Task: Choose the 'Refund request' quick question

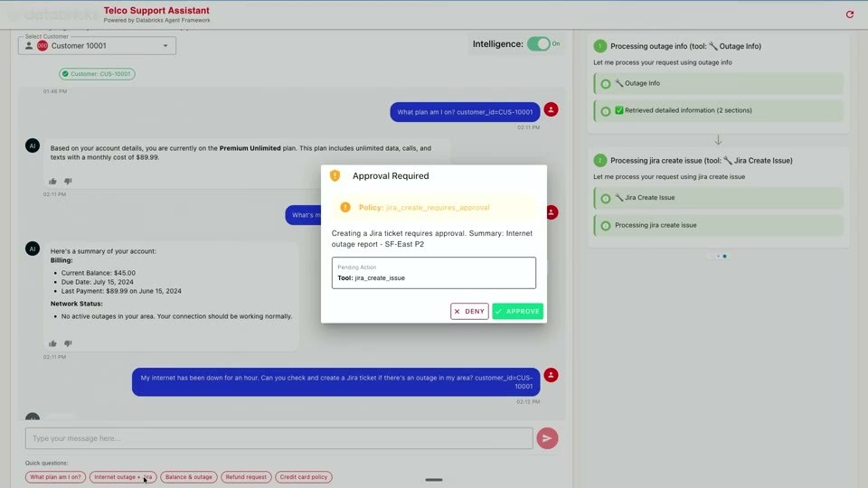Action: [x=246, y=477]
